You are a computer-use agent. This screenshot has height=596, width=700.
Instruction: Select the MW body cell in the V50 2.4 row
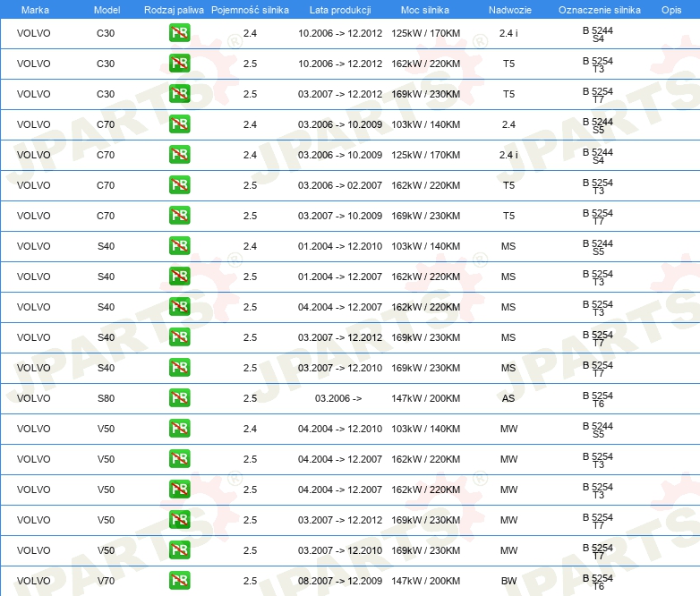[x=508, y=429]
